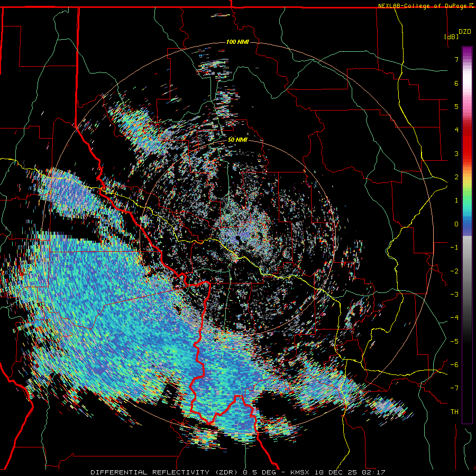Click the 10 DEC 25 02:17 timestamp
Image resolution: width=476 pixels, height=476 pixels.
[x=350, y=472]
